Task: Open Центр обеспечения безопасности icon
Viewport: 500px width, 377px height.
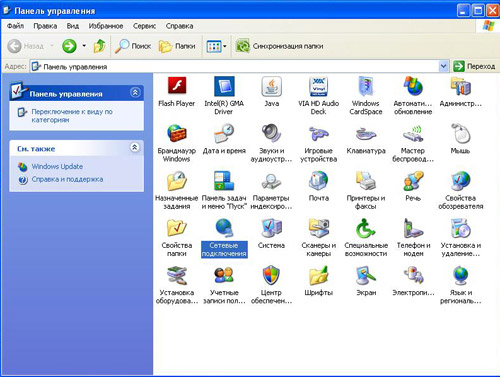Action: point(271,276)
